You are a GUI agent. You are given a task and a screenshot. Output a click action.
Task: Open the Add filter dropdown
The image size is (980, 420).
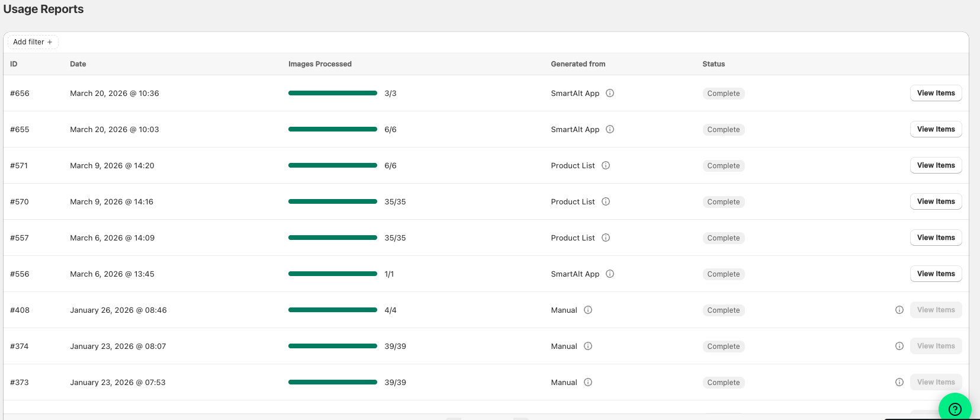(x=33, y=42)
